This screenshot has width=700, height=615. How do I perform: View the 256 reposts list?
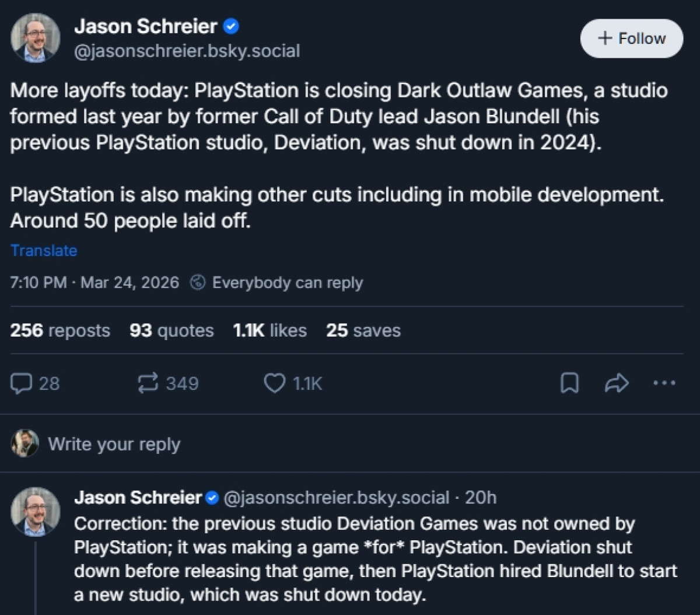point(60,330)
